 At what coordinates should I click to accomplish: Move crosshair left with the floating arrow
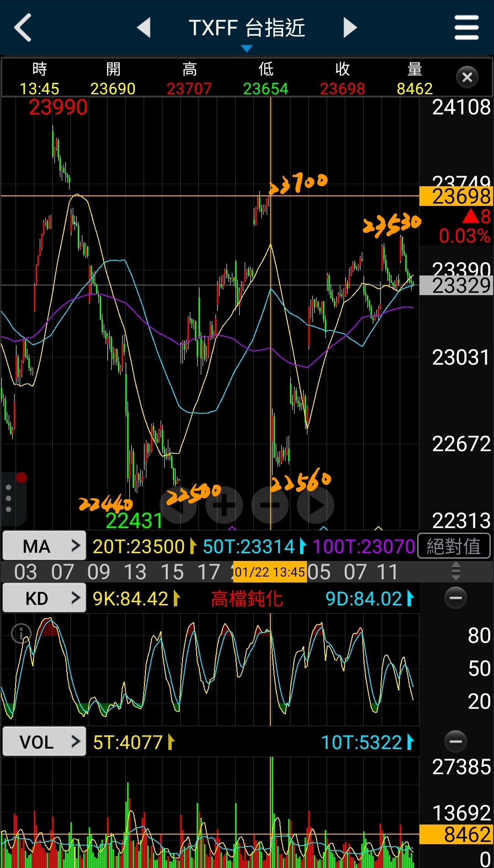click(x=178, y=505)
